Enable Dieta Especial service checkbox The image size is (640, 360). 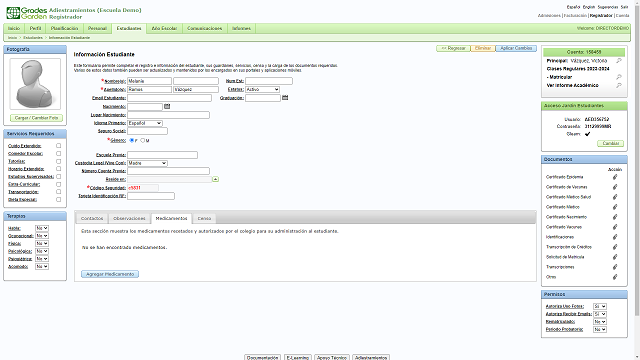coord(58,200)
